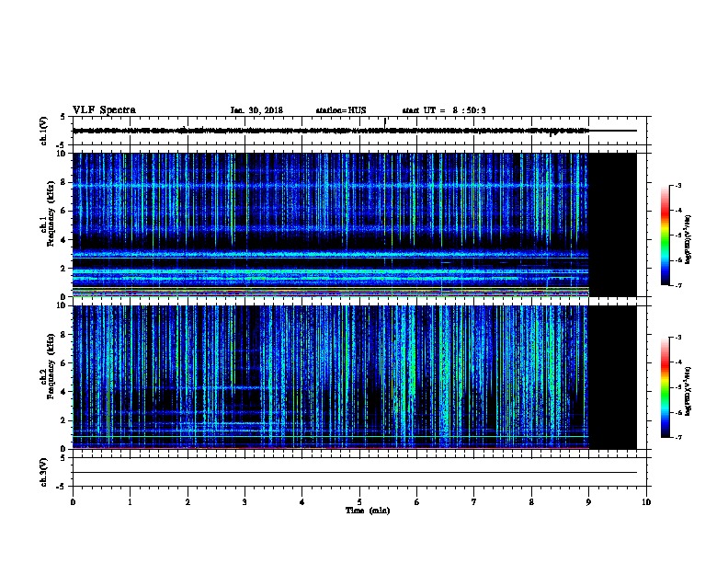Click the black no-data region of ch.2 spectrogram

coord(612,377)
